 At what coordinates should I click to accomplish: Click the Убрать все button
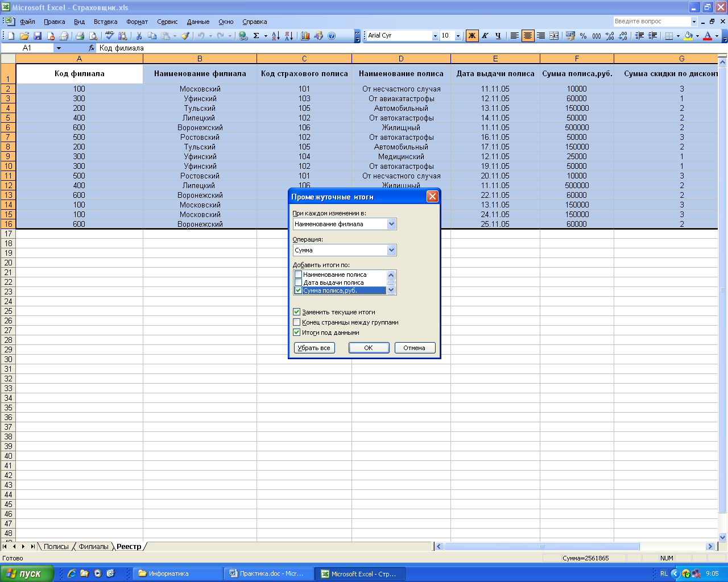(x=314, y=348)
